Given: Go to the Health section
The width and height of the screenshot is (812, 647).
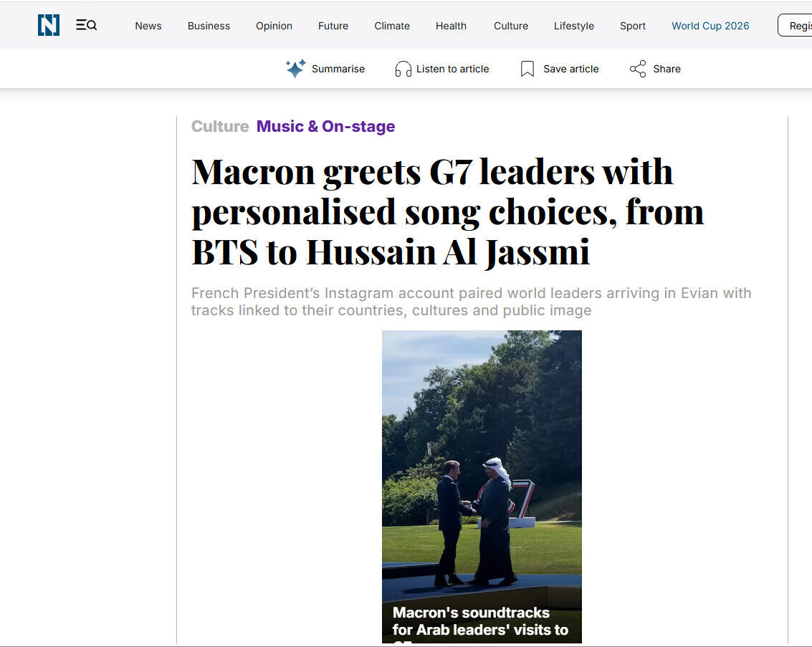Looking at the screenshot, I should click(x=451, y=26).
